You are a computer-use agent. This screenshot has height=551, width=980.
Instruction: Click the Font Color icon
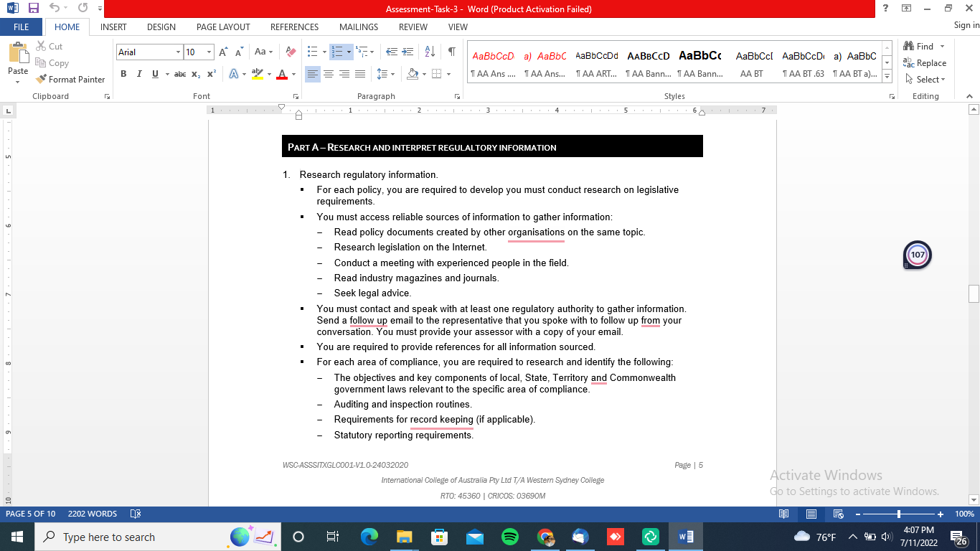click(283, 73)
